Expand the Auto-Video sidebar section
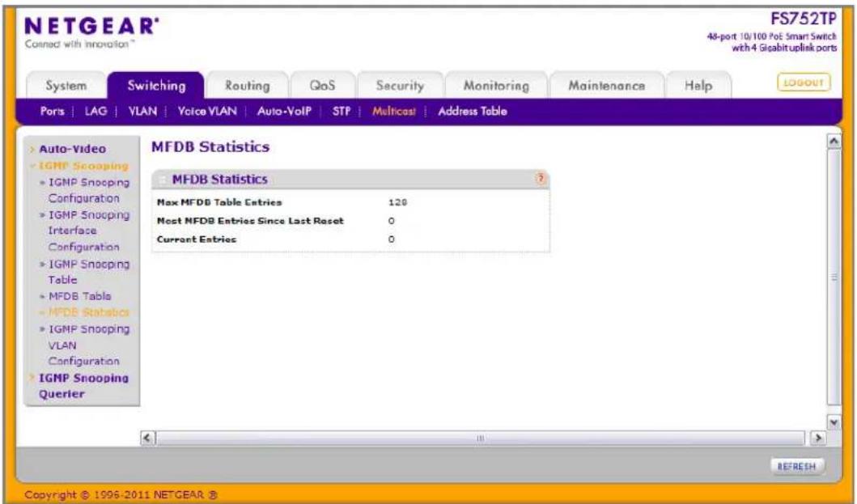 click(72, 149)
